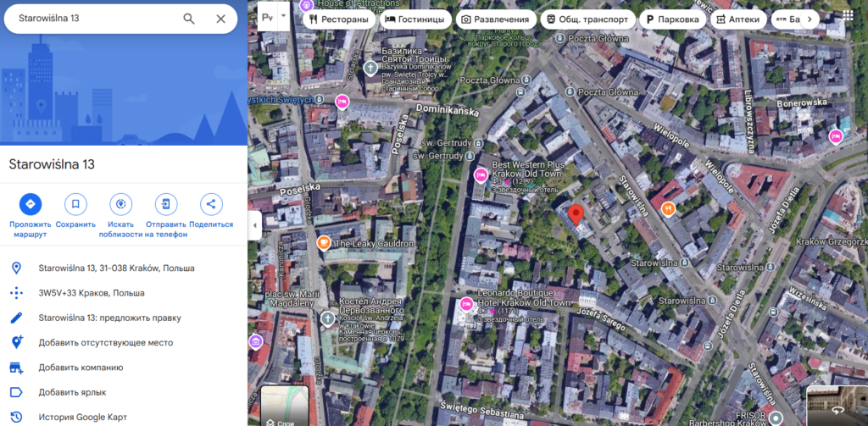Select the Гостиницы filter chip
Viewport: 868px width, 426px height.
click(415, 19)
